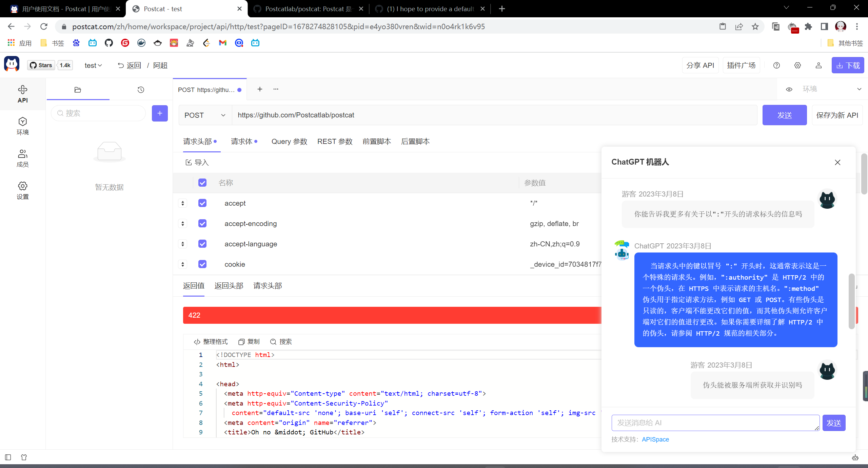Expand the test project dropdown

point(93,65)
